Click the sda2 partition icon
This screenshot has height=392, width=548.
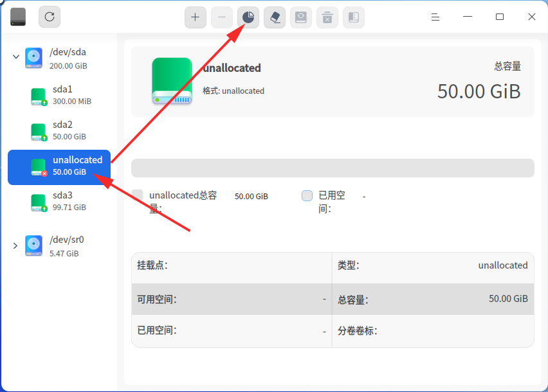pos(39,132)
